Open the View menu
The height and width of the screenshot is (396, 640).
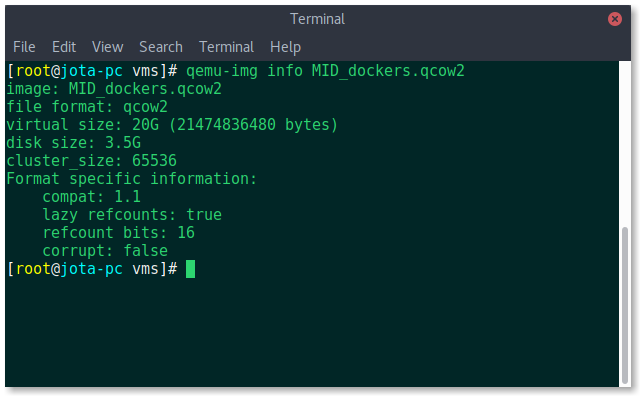coord(107,47)
